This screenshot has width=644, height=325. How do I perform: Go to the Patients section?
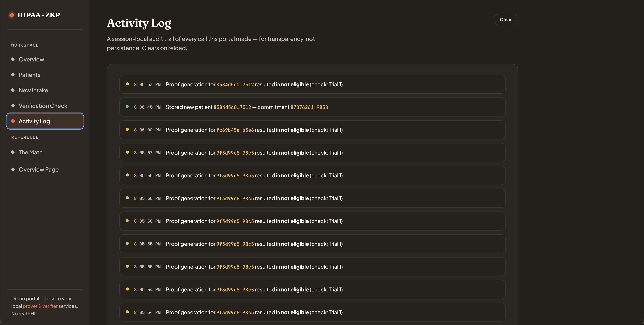tap(45, 75)
